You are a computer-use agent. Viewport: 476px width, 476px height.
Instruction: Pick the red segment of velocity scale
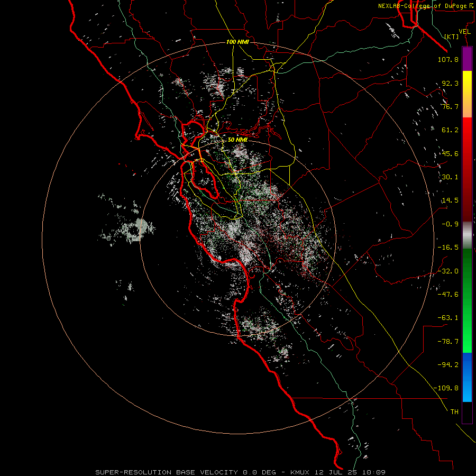[x=467, y=169]
